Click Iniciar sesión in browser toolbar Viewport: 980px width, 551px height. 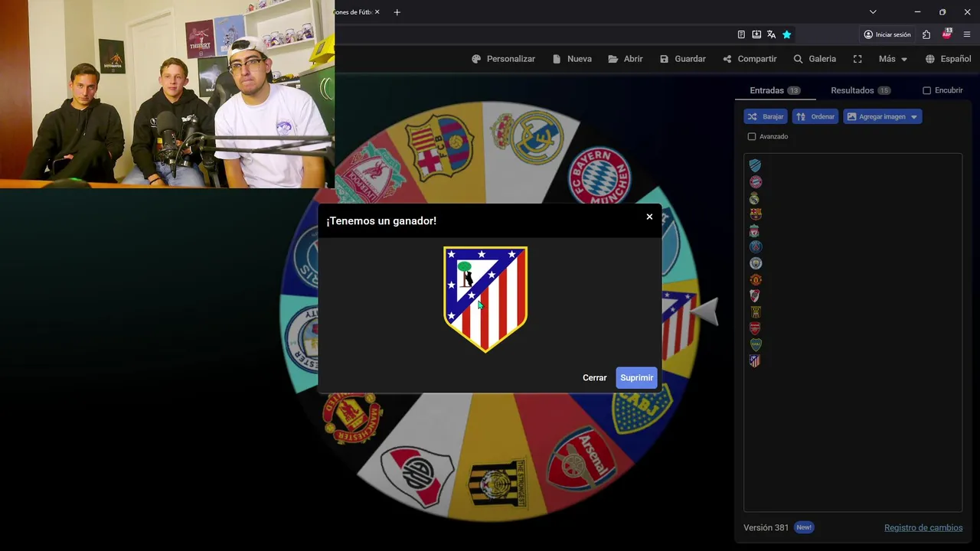click(887, 34)
